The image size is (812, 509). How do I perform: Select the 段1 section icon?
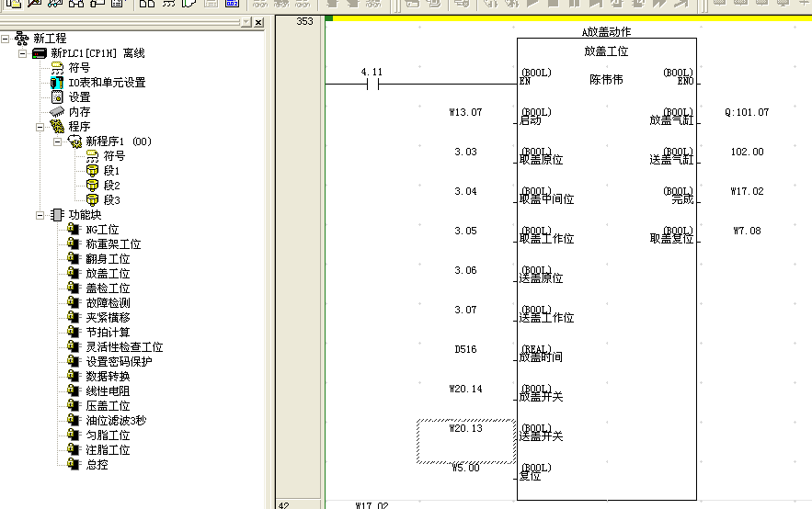tap(92, 171)
